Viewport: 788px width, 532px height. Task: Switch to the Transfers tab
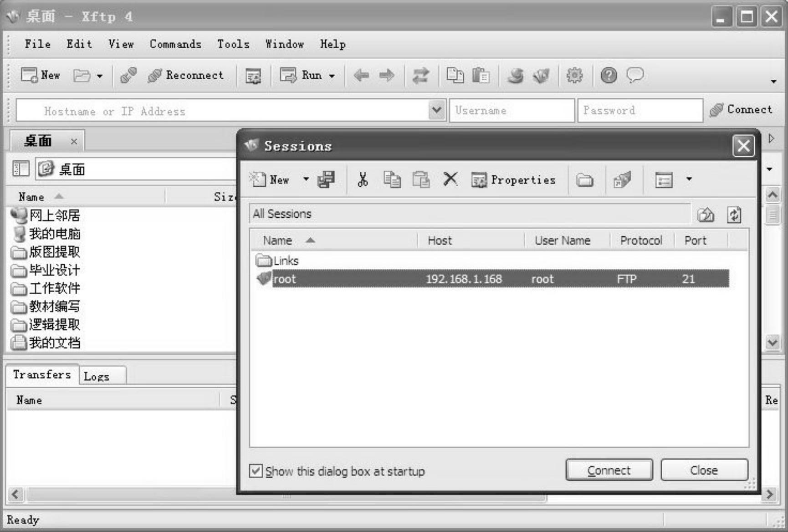42,374
